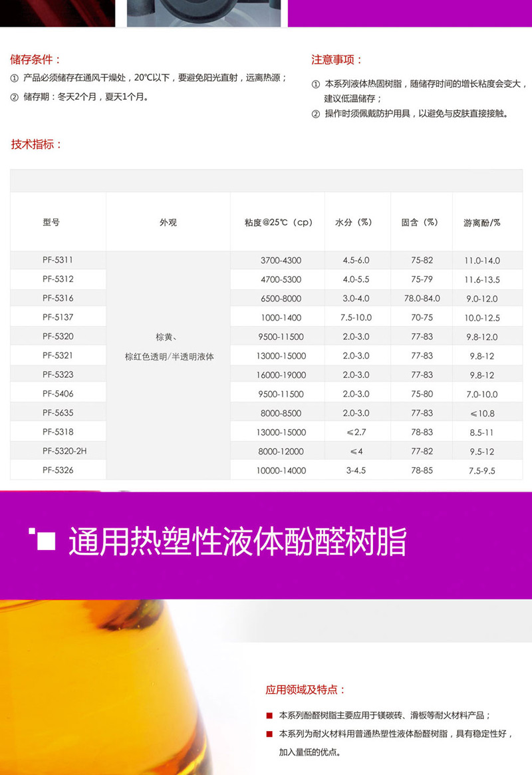This screenshot has height=775, width=532.
Task: Click the 应用领域及特点 heading
Action: [306, 690]
